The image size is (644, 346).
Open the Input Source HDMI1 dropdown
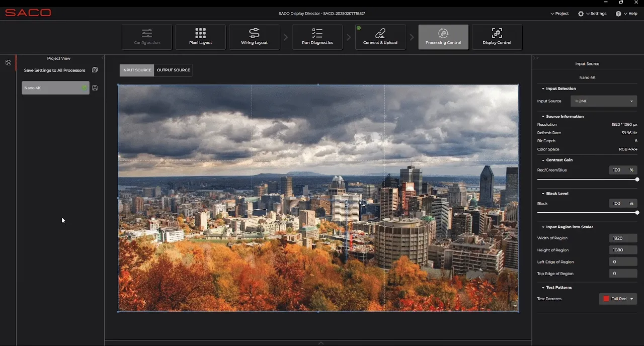(x=603, y=101)
